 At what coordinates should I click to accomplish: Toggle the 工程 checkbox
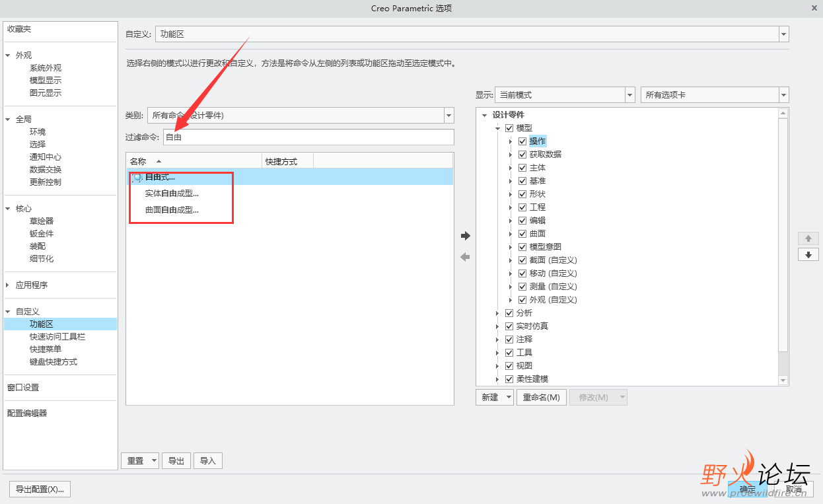pos(522,207)
